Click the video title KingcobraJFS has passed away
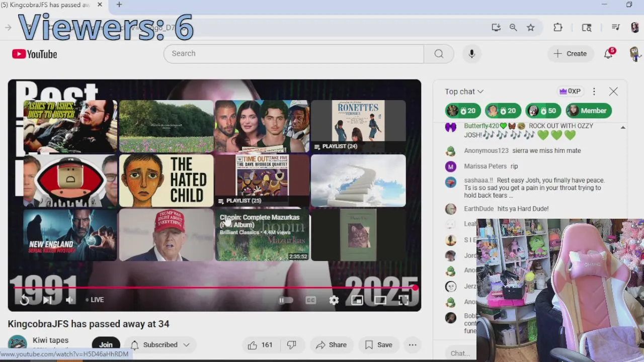Screen dimensions: 644x362 coord(89,324)
